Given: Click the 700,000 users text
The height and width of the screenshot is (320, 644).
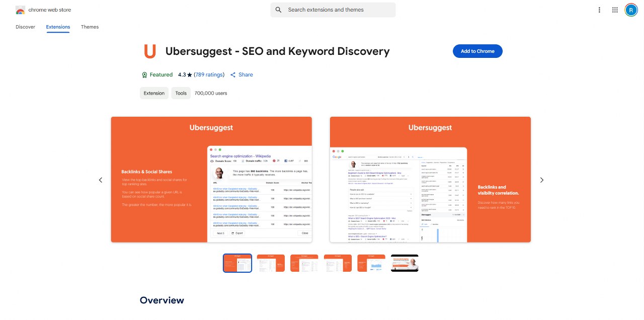Looking at the screenshot, I should coord(211,93).
